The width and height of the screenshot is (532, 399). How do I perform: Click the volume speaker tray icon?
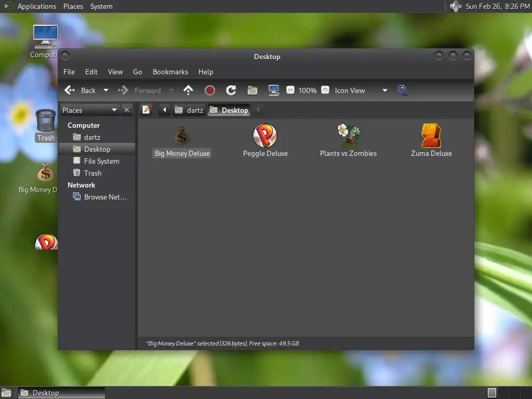tap(455, 6)
